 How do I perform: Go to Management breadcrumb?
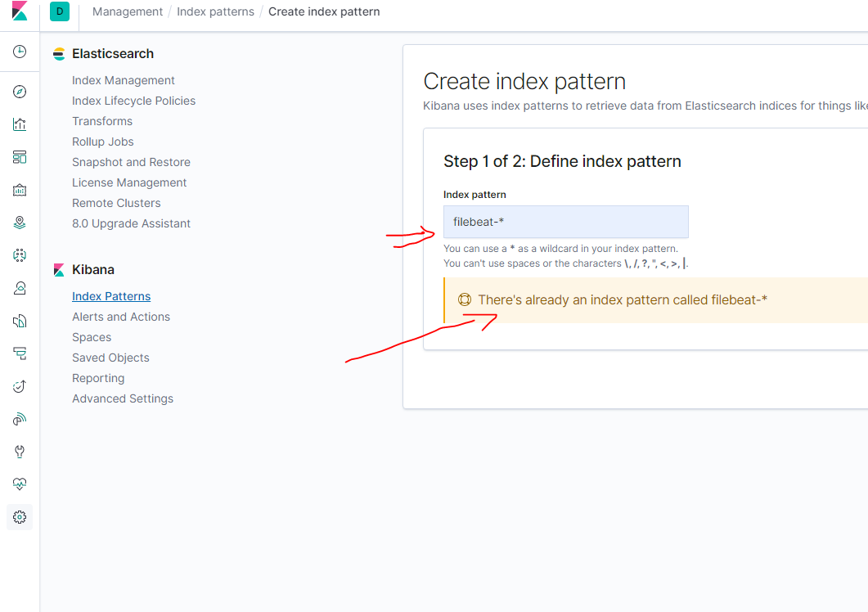click(x=128, y=11)
